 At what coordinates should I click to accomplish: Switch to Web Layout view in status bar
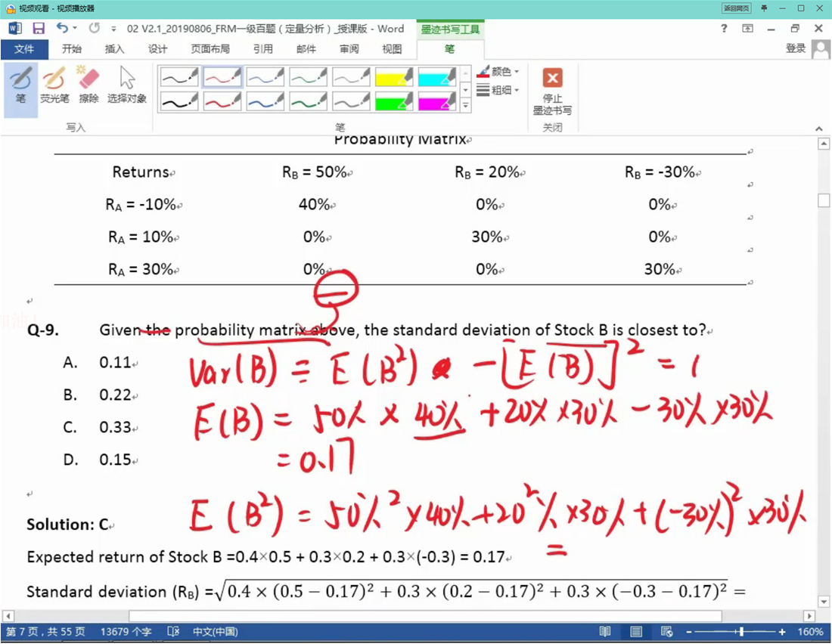pos(666,632)
